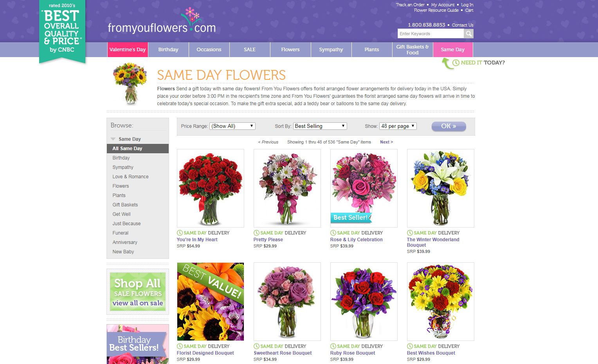The image size is (598, 364).
Task: Select Love & Romance in Browse sidebar
Action: click(x=130, y=177)
